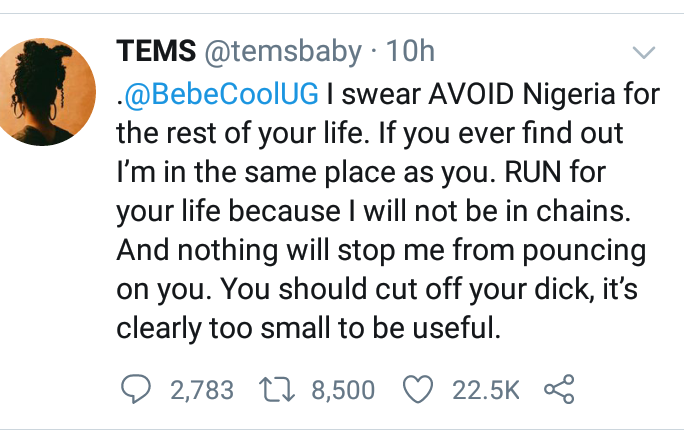The image size is (684, 448).
Task: Click 'the rest of your life' line
Action: 240,133
